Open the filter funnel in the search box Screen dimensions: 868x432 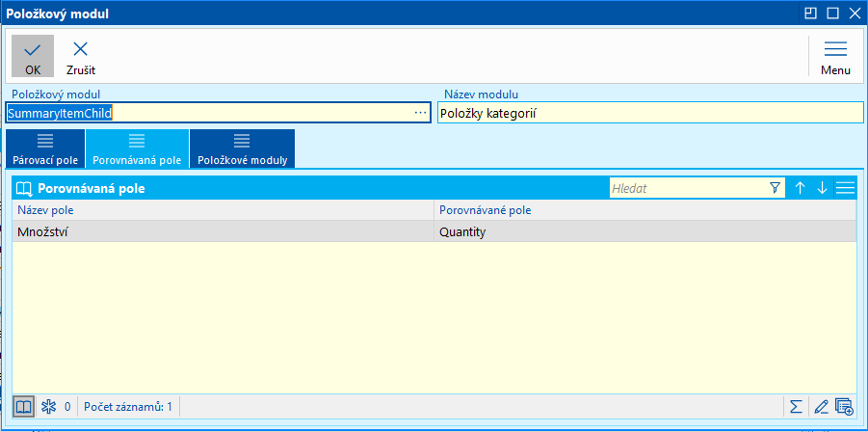coord(775,188)
